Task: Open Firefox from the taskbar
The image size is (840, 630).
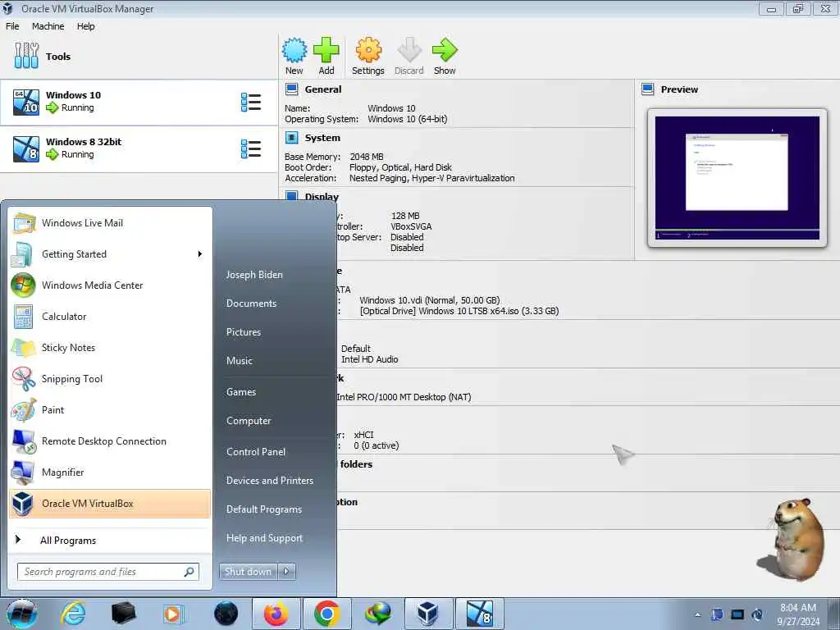Action: click(276, 614)
